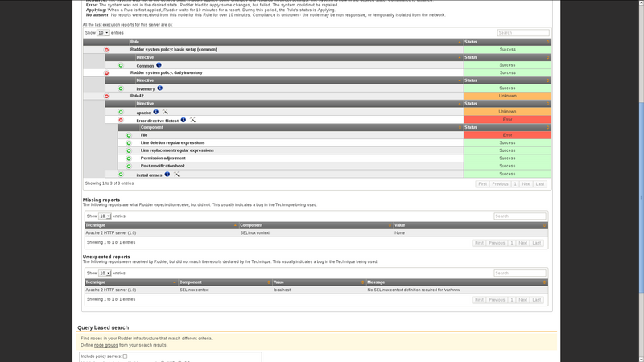Sort Unexpected reports by Message arrow

(545, 282)
